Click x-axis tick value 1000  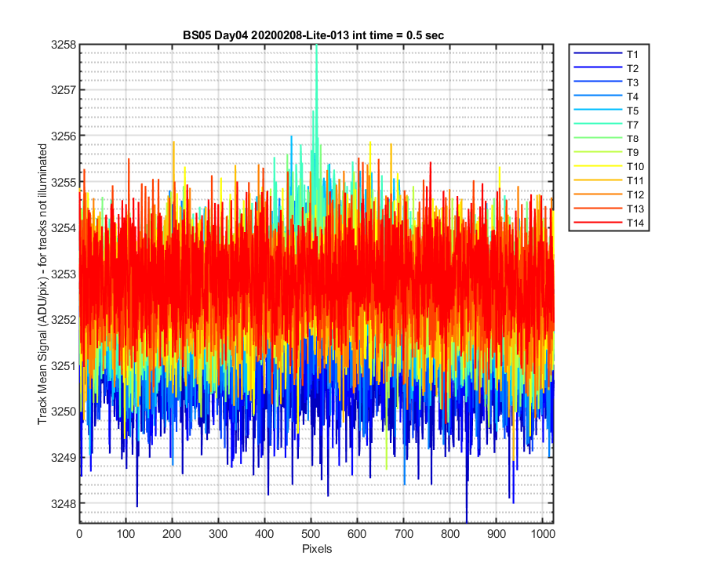[x=543, y=534]
